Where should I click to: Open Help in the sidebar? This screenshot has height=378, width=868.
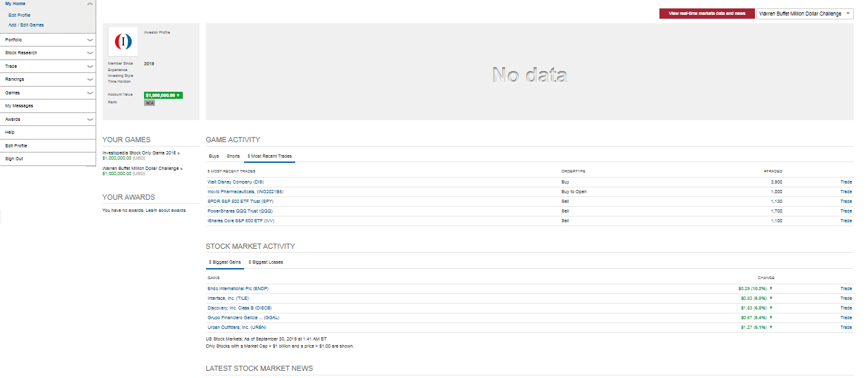click(10, 132)
